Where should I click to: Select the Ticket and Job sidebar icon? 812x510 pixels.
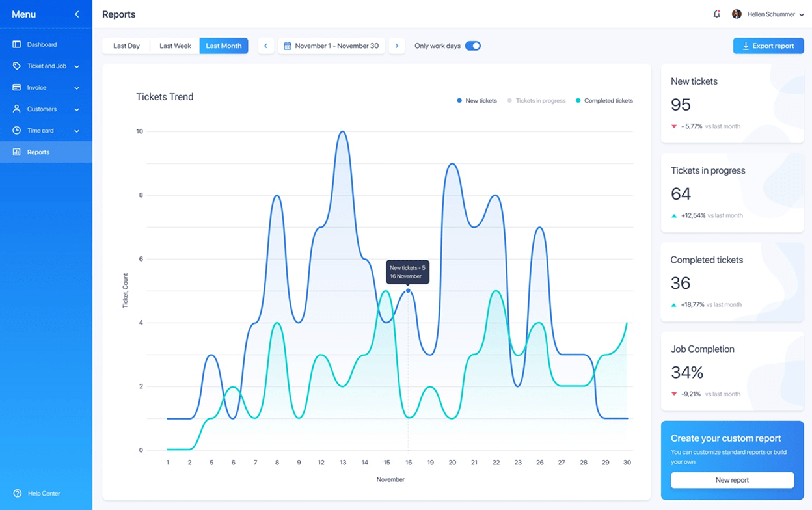click(16, 66)
